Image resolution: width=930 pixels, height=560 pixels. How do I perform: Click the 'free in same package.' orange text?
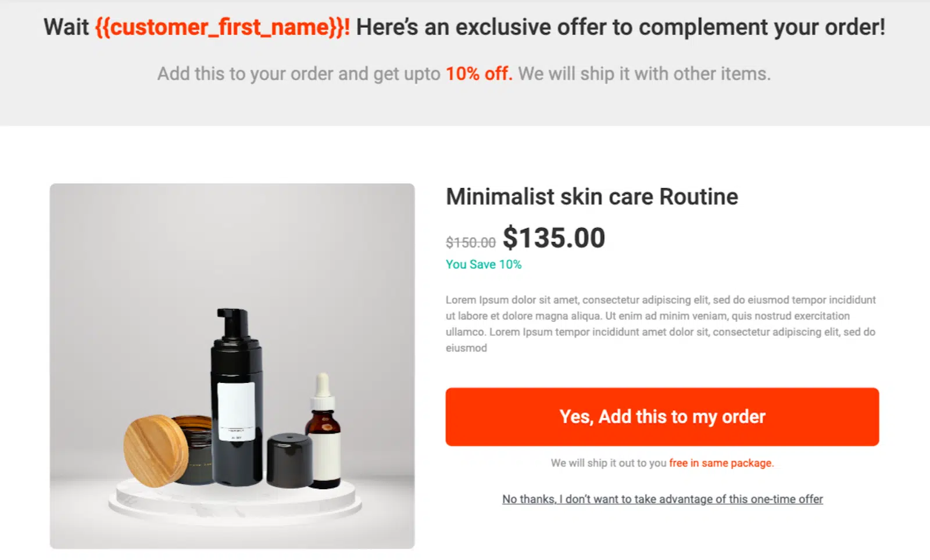[x=721, y=463]
